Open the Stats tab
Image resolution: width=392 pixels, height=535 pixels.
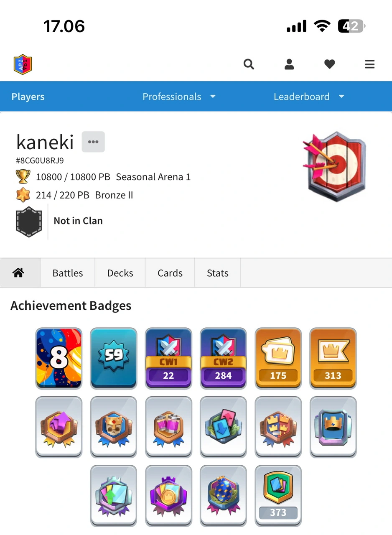(x=218, y=273)
